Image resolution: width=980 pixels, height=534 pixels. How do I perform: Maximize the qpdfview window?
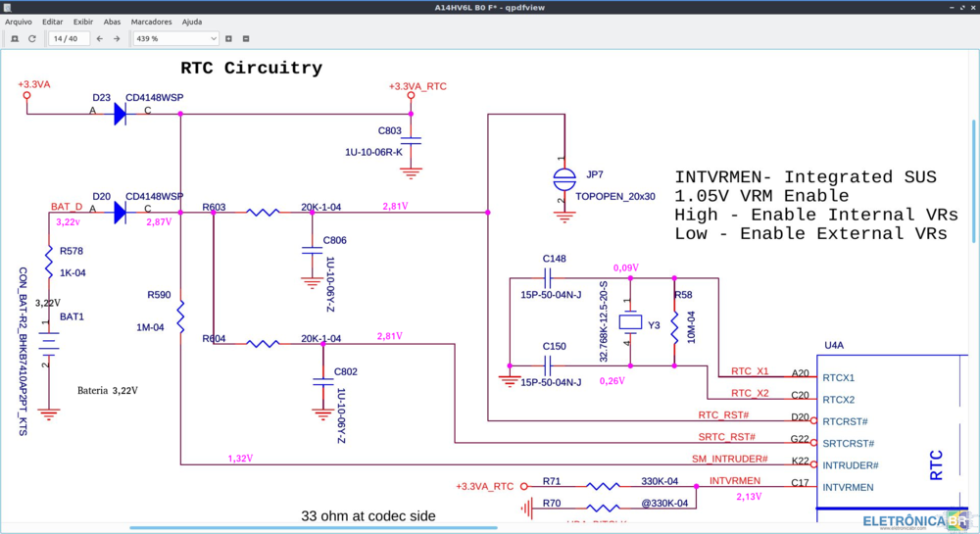pos(961,7)
